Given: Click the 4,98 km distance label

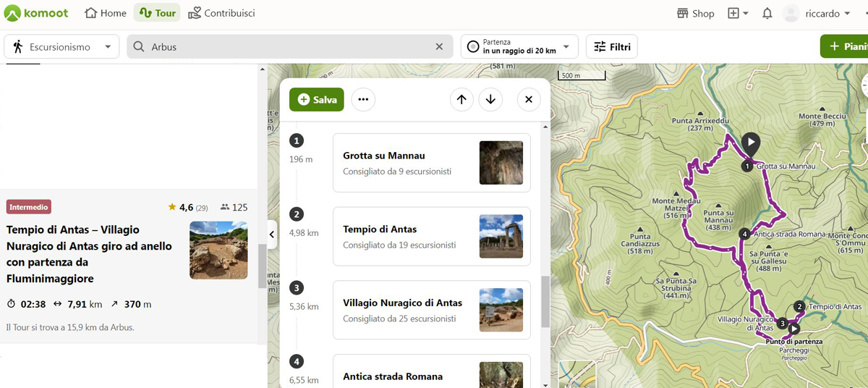Looking at the screenshot, I should point(304,233).
